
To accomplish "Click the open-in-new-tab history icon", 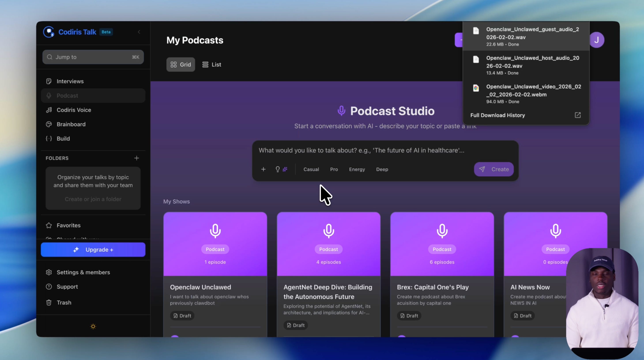I will click(578, 115).
